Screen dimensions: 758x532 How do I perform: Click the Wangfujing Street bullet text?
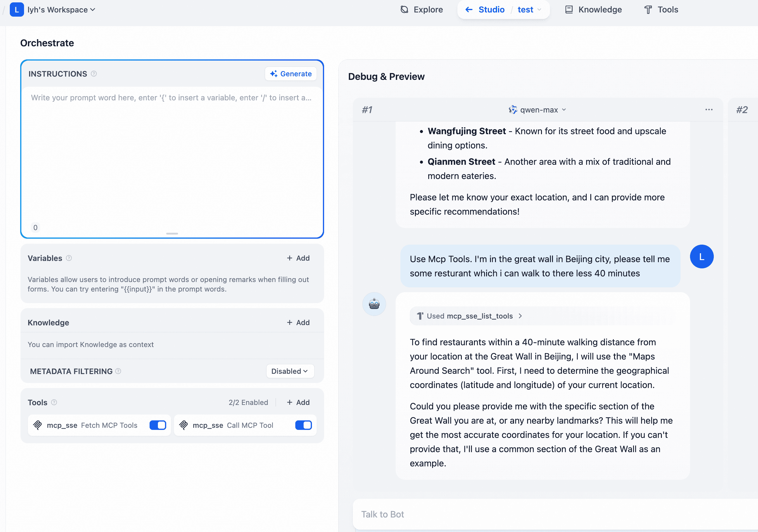coord(547,138)
